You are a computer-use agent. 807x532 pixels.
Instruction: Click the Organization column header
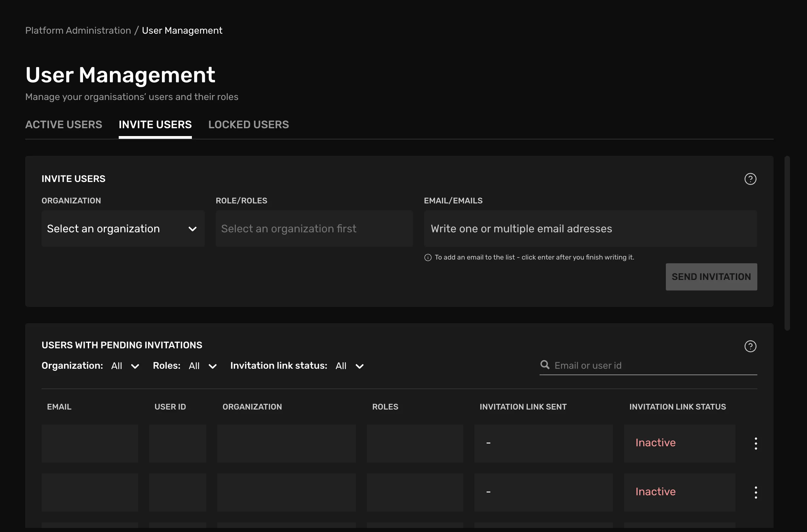(x=252, y=407)
